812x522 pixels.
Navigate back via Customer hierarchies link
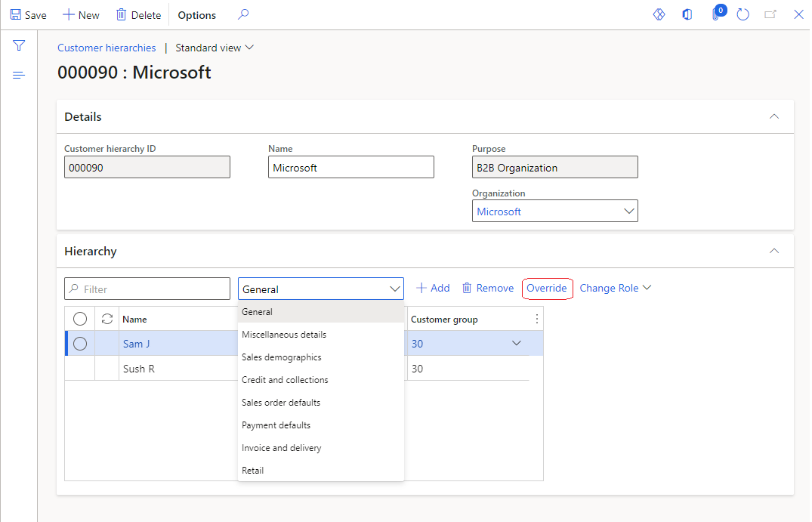tap(107, 48)
